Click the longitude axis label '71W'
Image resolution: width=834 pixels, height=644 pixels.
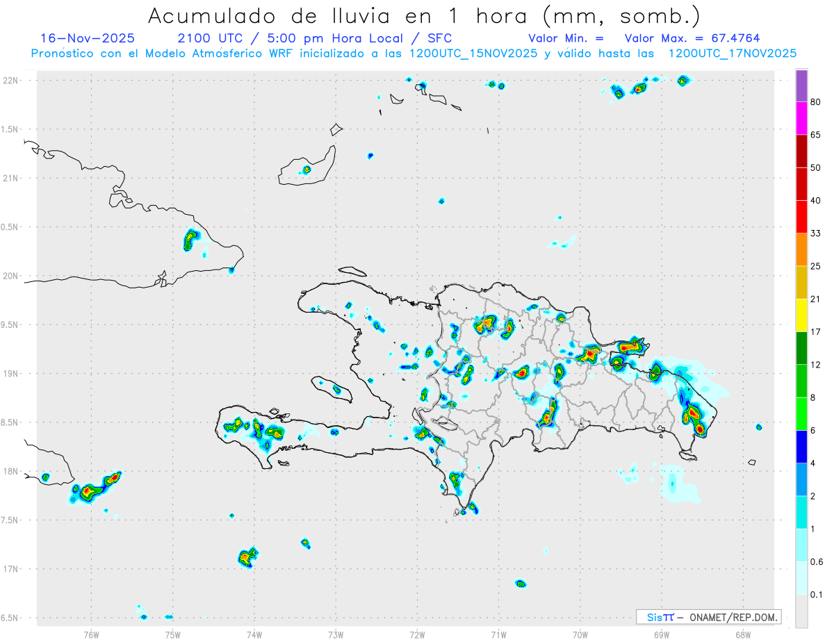[x=498, y=634]
